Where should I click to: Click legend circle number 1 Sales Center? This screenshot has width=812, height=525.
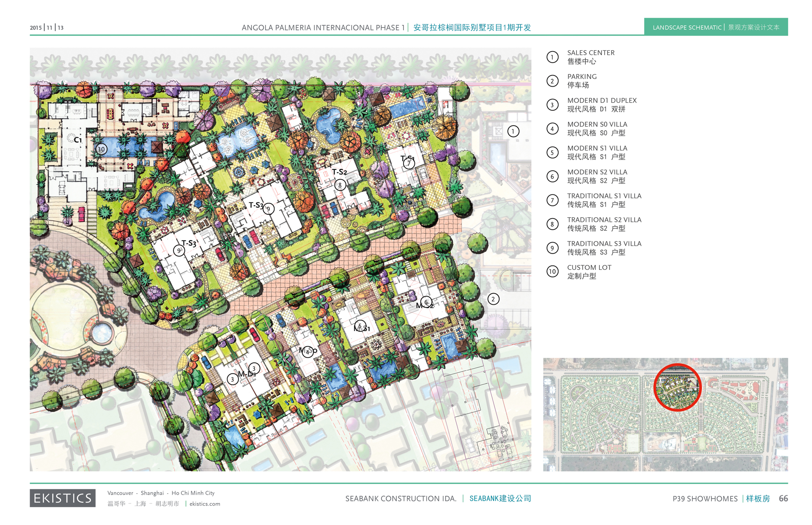[552, 57]
